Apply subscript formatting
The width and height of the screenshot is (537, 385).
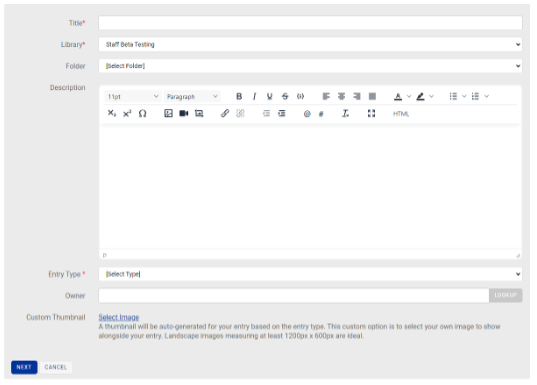[x=112, y=113]
